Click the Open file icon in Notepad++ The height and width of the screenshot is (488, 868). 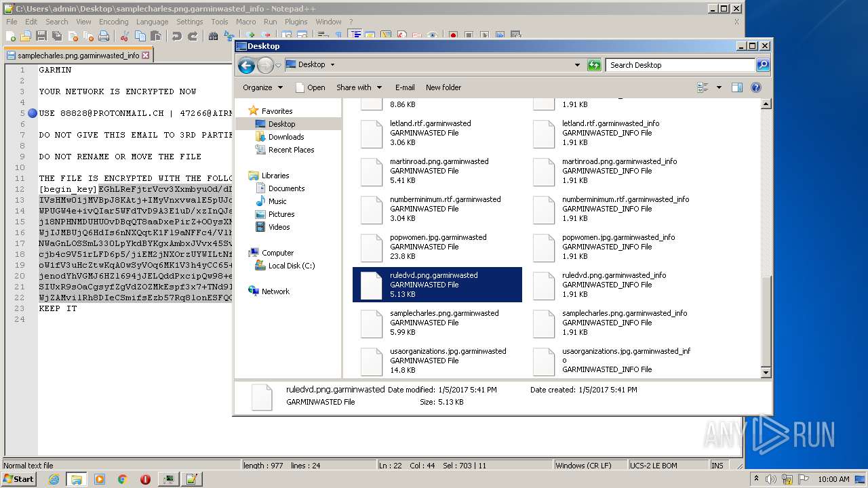[26, 36]
